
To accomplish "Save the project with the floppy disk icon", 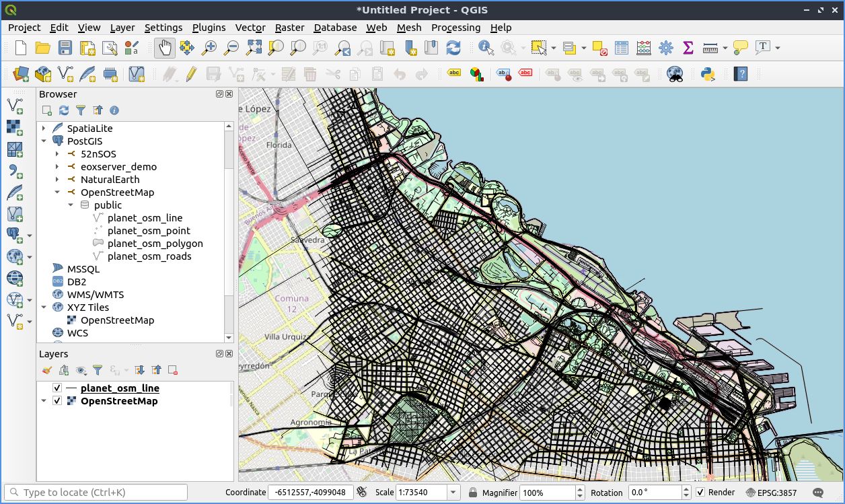I will (x=65, y=48).
